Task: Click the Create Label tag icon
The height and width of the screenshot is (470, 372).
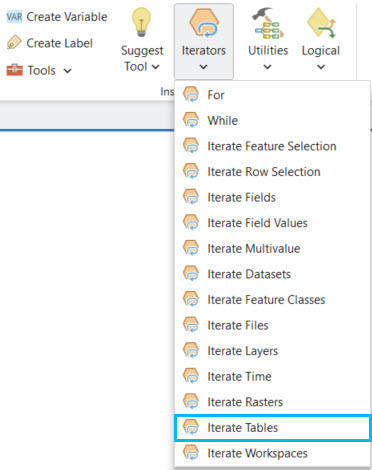Action: pyautogui.click(x=14, y=43)
